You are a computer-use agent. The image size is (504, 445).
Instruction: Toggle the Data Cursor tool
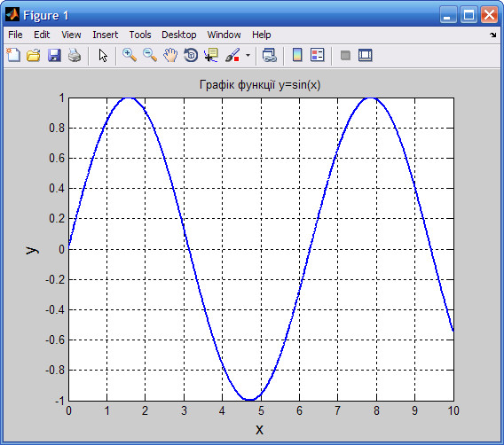coord(211,56)
